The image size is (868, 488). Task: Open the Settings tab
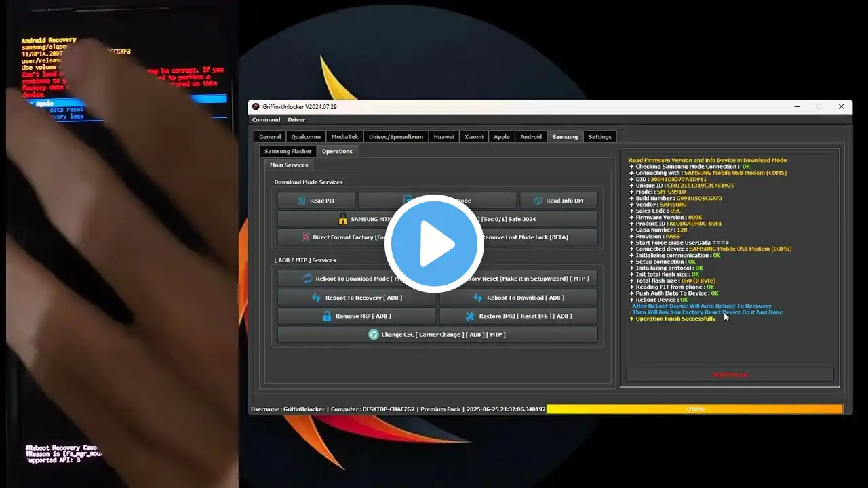click(x=599, y=137)
